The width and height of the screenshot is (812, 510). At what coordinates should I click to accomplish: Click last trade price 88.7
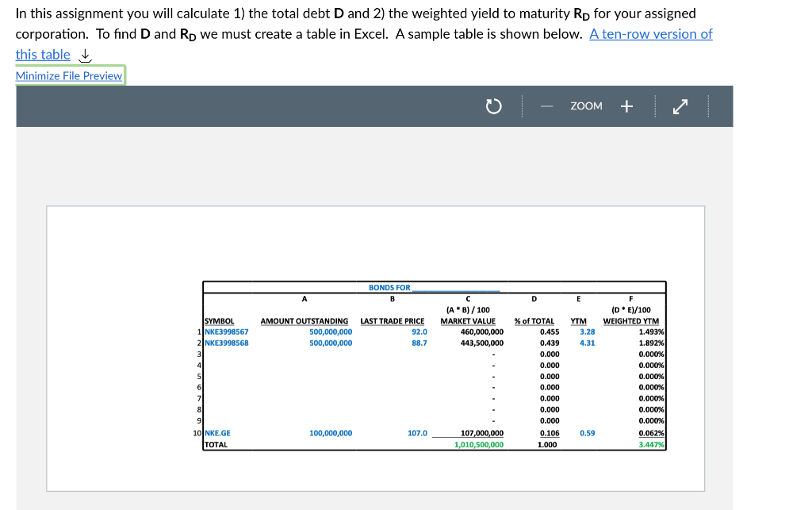click(x=419, y=343)
